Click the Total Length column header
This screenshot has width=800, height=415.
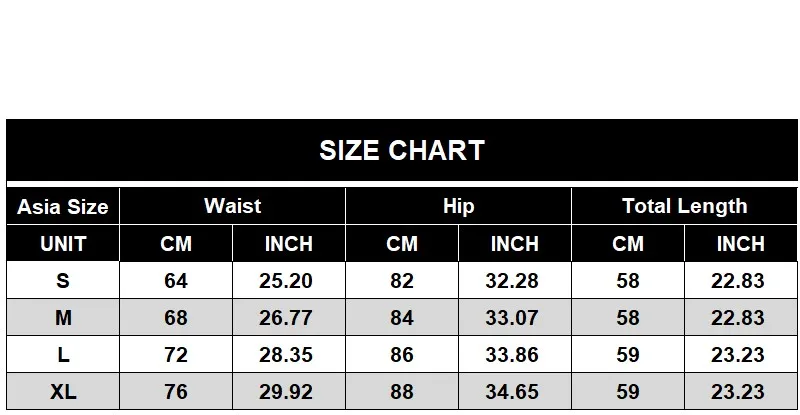point(685,206)
